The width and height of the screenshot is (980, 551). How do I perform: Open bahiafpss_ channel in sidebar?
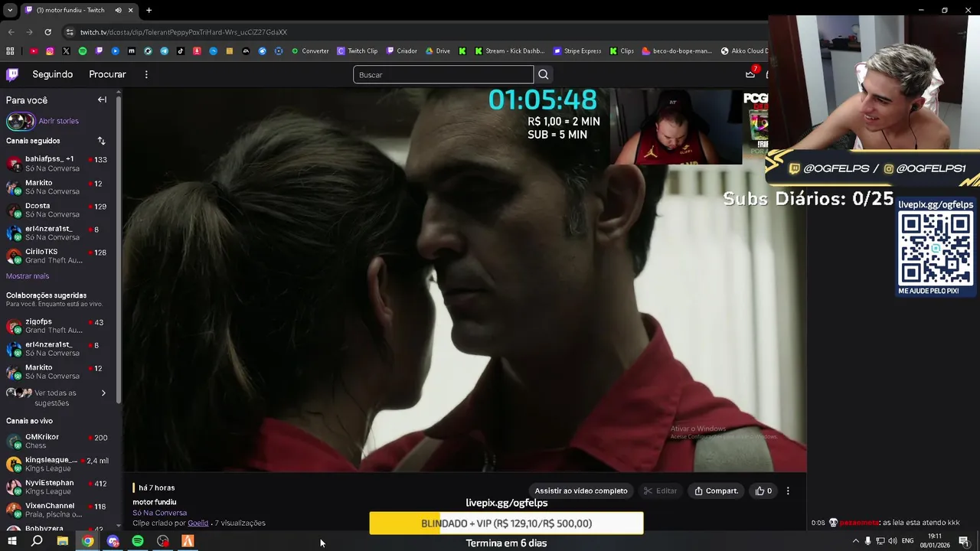57,164
